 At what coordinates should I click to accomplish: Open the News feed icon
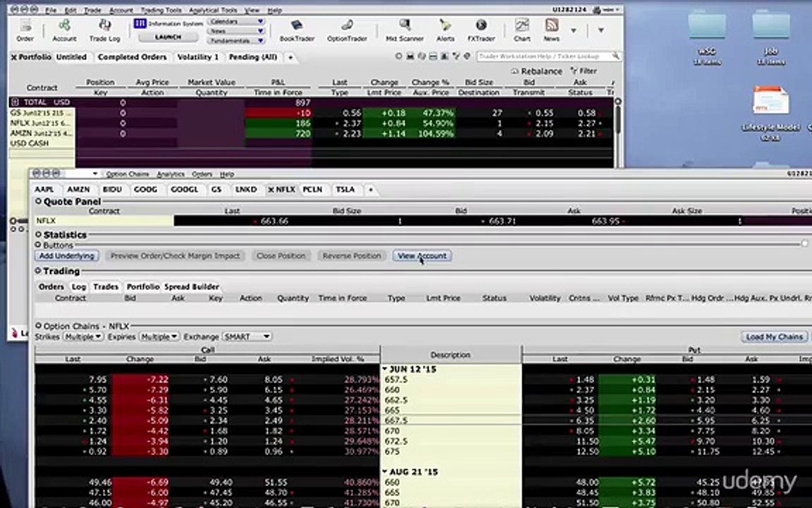[x=551, y=30]
